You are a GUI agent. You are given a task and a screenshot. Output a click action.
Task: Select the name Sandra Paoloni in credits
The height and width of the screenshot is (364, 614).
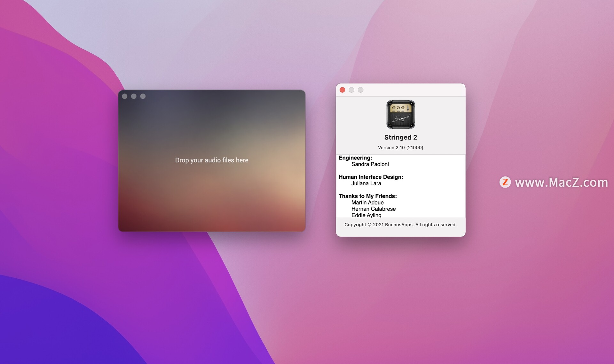tap(370, 164)
